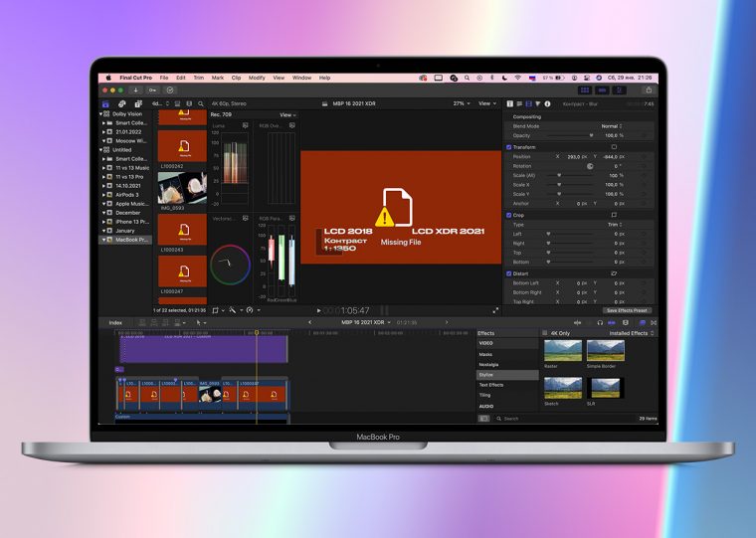Toggle the audio waveform skimming icon
756x538 pixels.
tap(578, 322)
